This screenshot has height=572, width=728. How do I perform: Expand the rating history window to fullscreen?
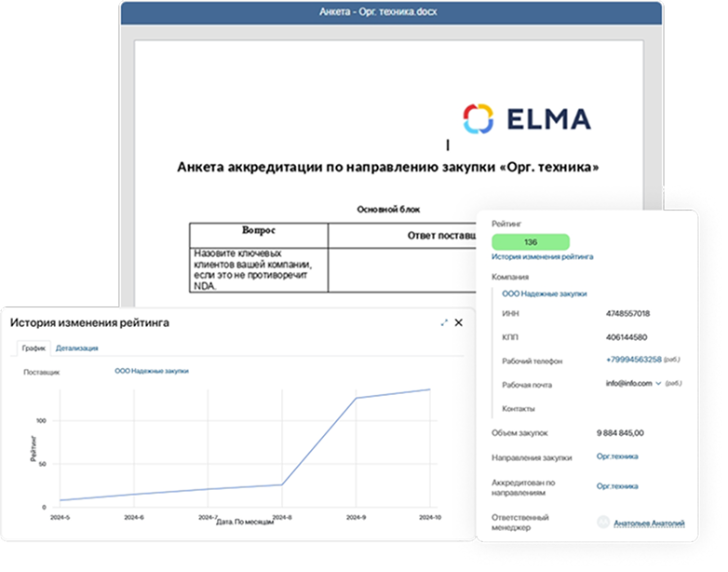pos(443,322)
